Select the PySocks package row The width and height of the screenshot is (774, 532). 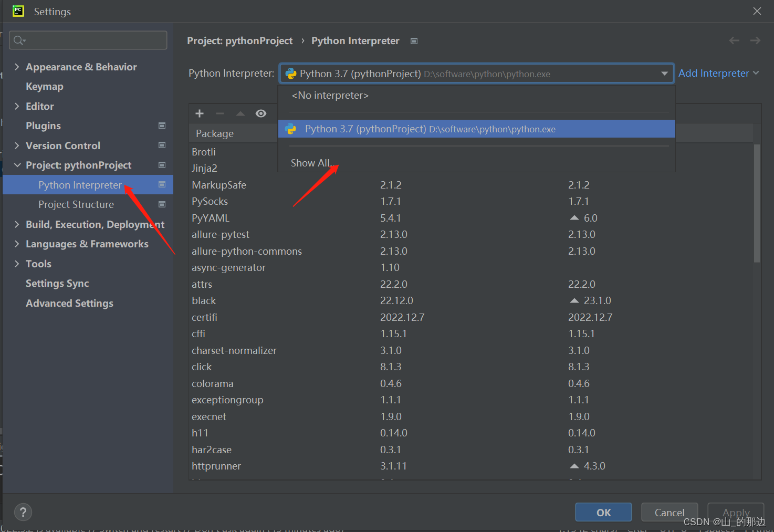[471, 201]
